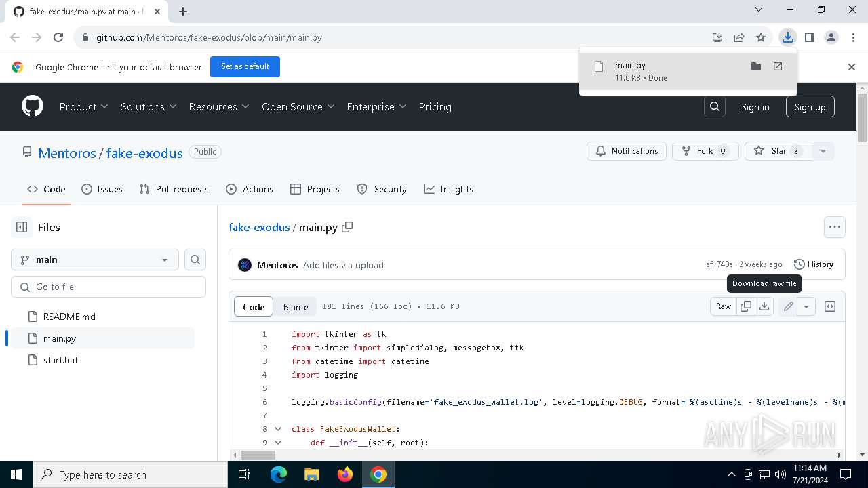Viewport: 868px width, 488px height.
Task: Select Code view toggle
Action: [x=254, y=307]
